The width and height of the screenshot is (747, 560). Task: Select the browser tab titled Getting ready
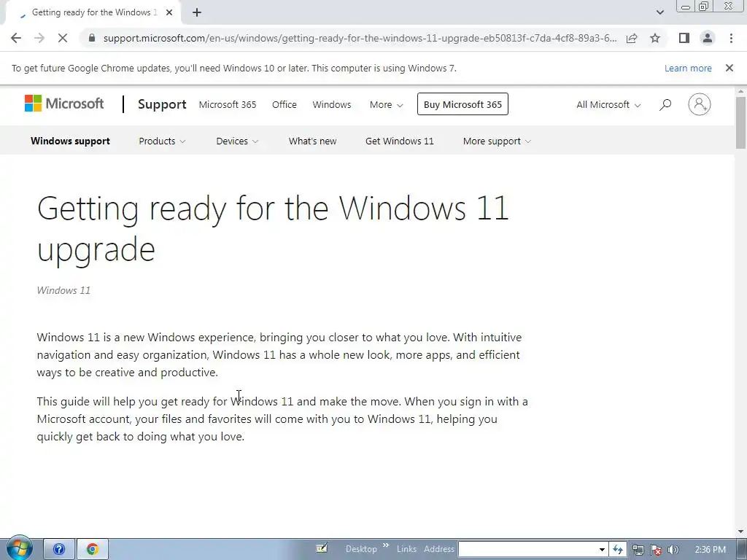point(93,13)
